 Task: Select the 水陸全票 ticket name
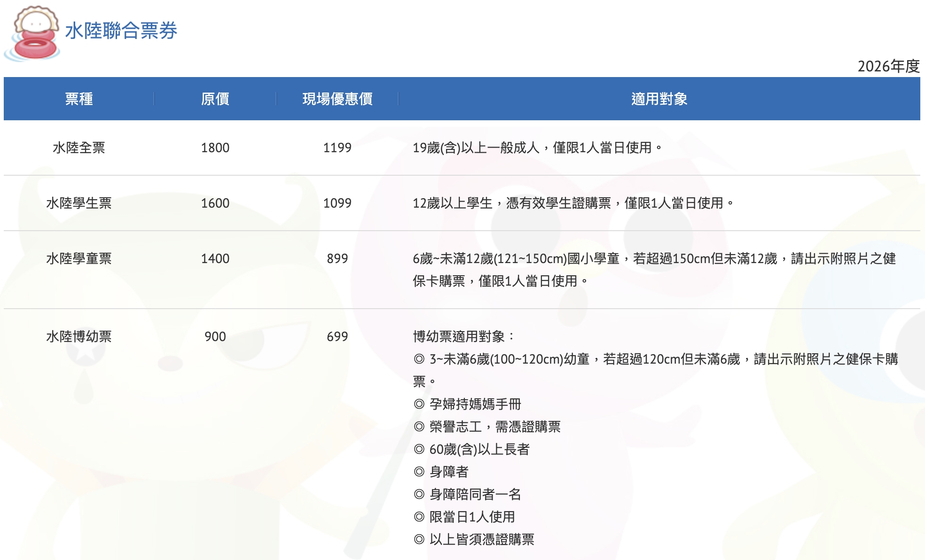(x=79, y=148)
